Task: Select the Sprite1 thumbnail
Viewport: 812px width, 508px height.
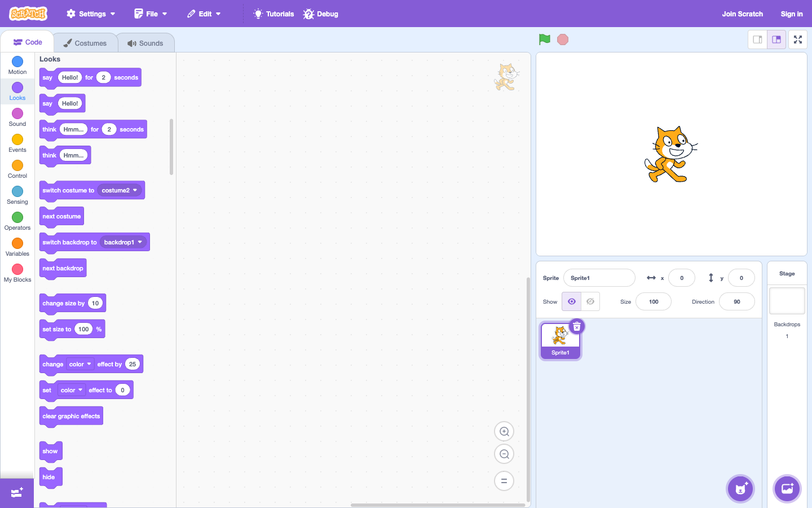Action: coord(561,341)
